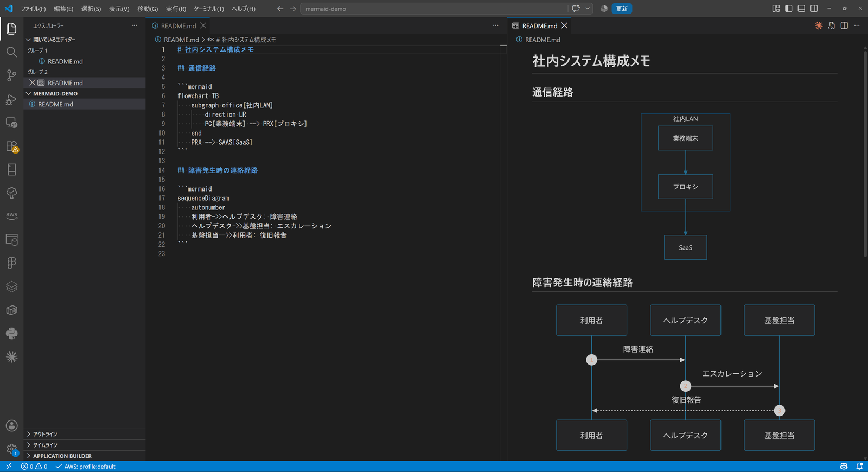868x472 pixels.
Task: Open the Remote Explorer view
Action: point(11,123)
